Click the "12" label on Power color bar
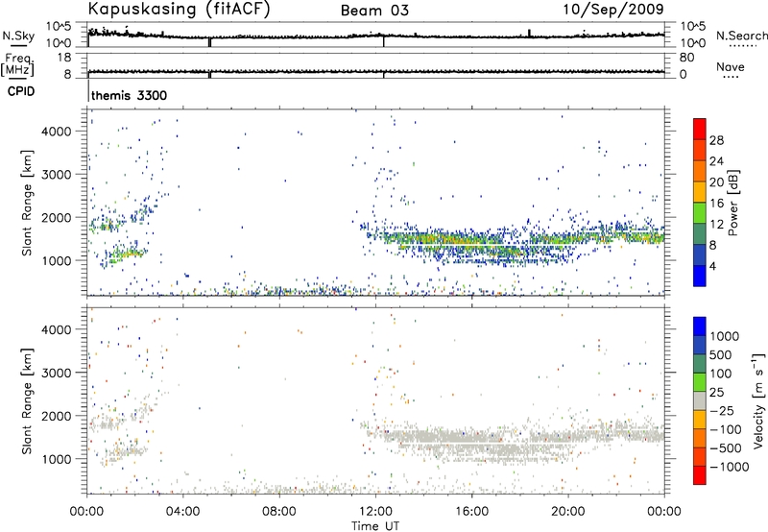Image resolution: width=768 pixels, height=532 pixels. click(x=716, y=225)
